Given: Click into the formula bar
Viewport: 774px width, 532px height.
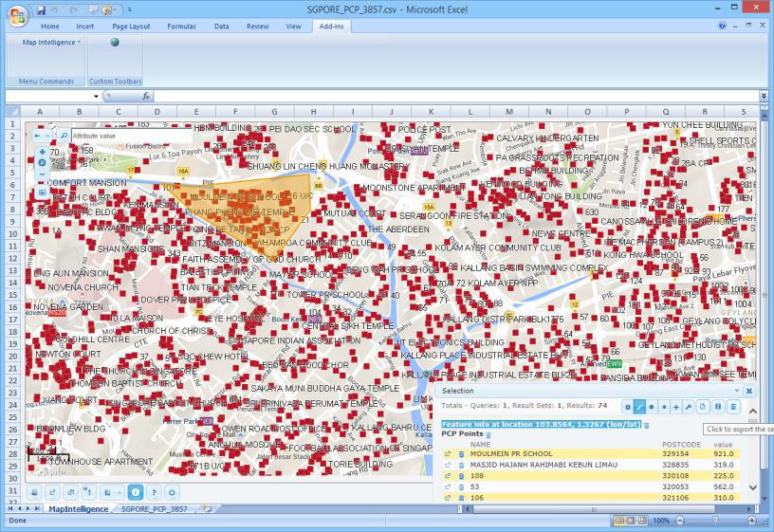Looking at the screenshot, I should click(456, 96).
